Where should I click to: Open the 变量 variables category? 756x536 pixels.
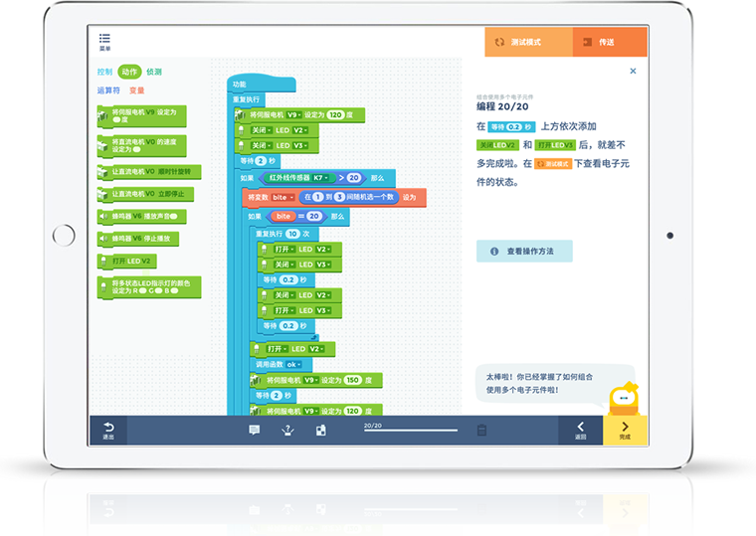[136, 89]
